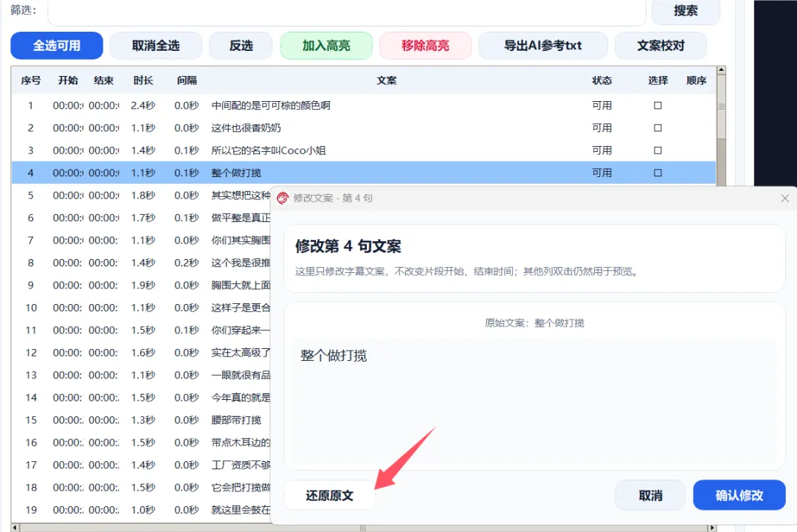
Task: Click the vertical scrollbar thumb of the table
Action: 721,107
